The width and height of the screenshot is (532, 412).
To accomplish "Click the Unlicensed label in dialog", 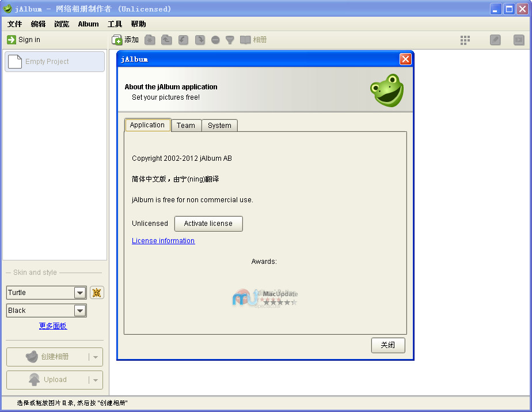I will [150, 224].
